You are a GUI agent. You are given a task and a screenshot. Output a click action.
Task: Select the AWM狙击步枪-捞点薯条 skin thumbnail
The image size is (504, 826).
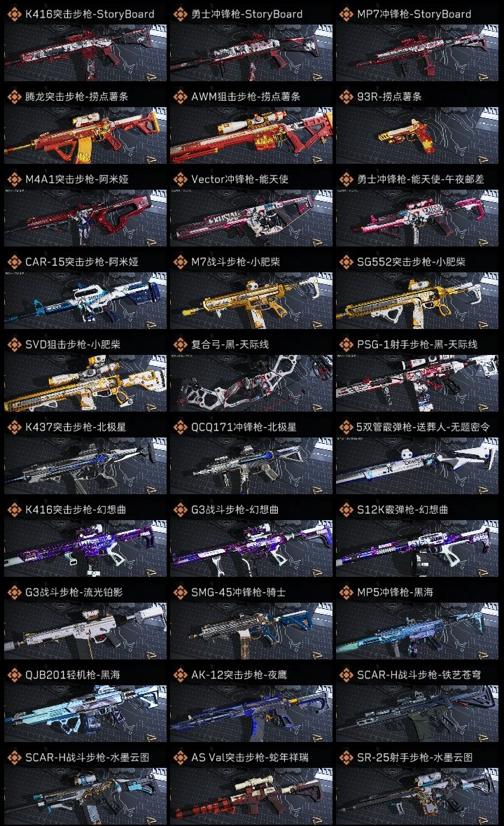251,135
